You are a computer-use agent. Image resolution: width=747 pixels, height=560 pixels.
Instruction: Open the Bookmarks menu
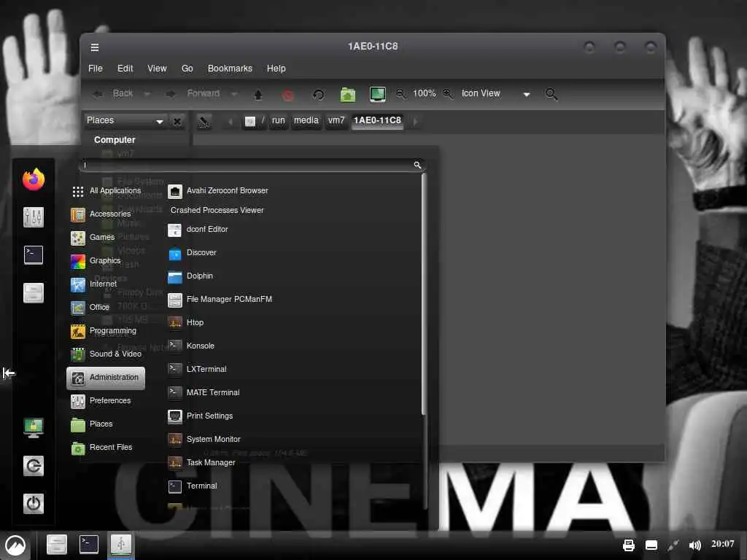click(230, 69)
